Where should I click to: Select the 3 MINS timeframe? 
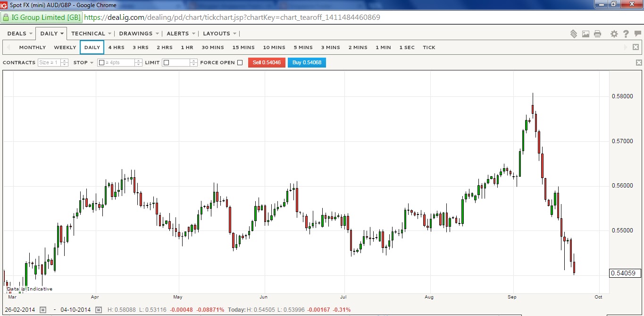pos(331,47)
